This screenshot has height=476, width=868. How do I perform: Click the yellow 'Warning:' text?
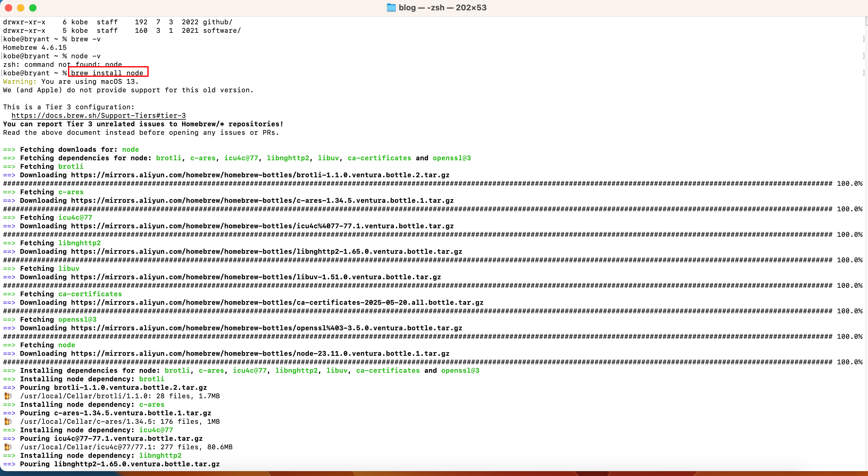[x=19, y=81]
